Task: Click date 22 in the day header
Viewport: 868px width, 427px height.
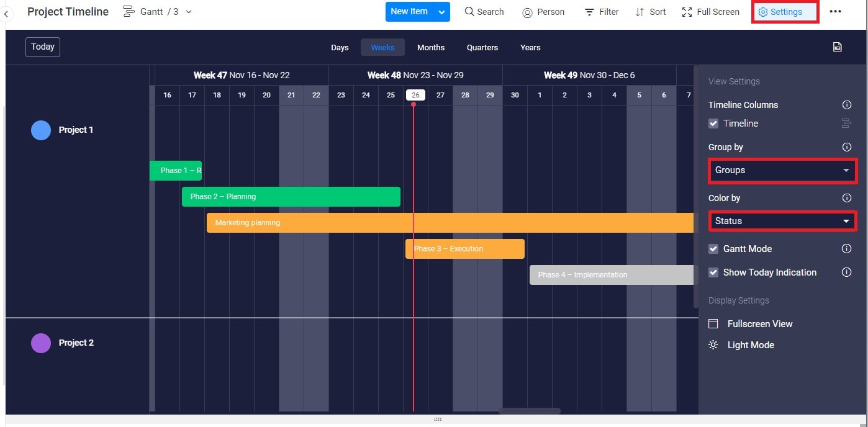Action: 316,95
